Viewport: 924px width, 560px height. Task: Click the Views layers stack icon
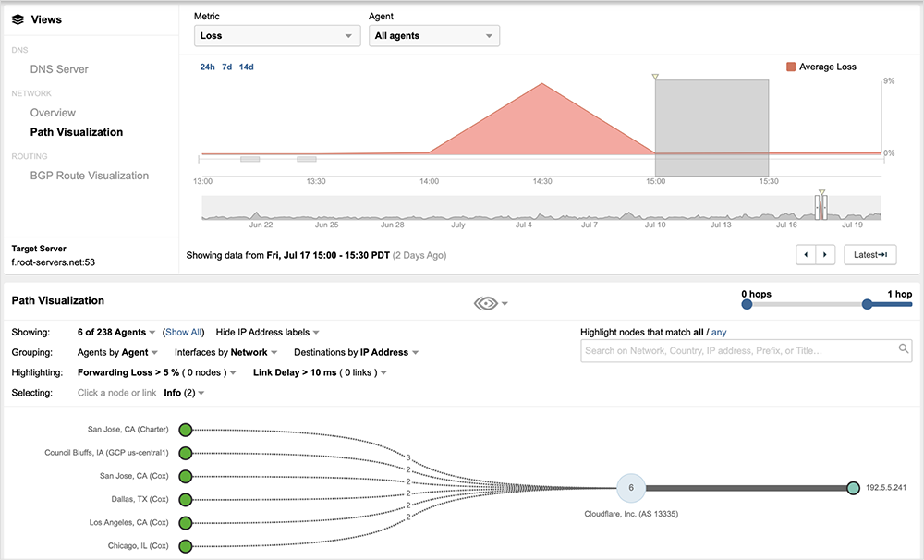18,18
